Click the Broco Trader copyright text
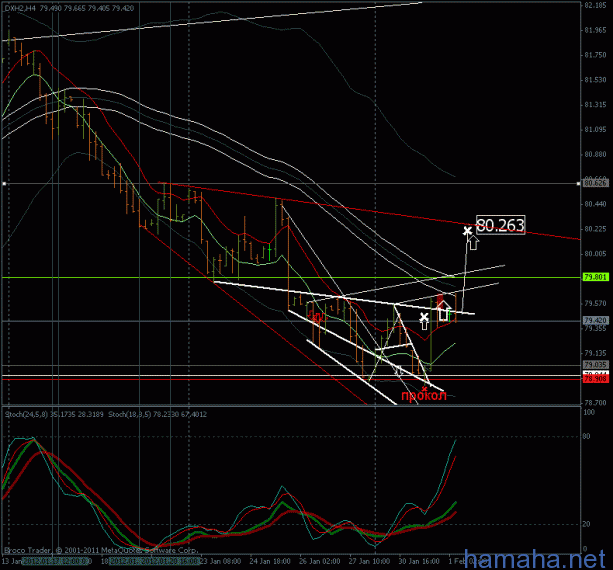This screenshot has height=570, width=613. pos(101,550)
